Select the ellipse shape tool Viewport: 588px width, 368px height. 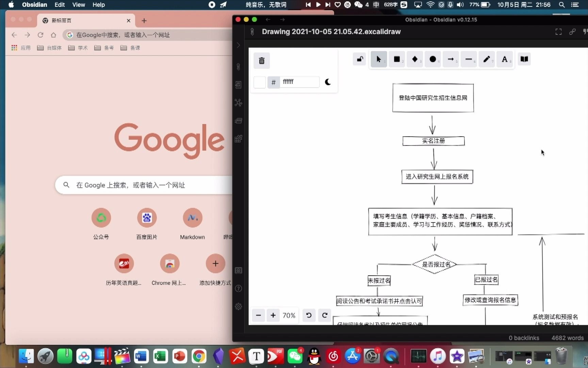click(x=433, y=59)
